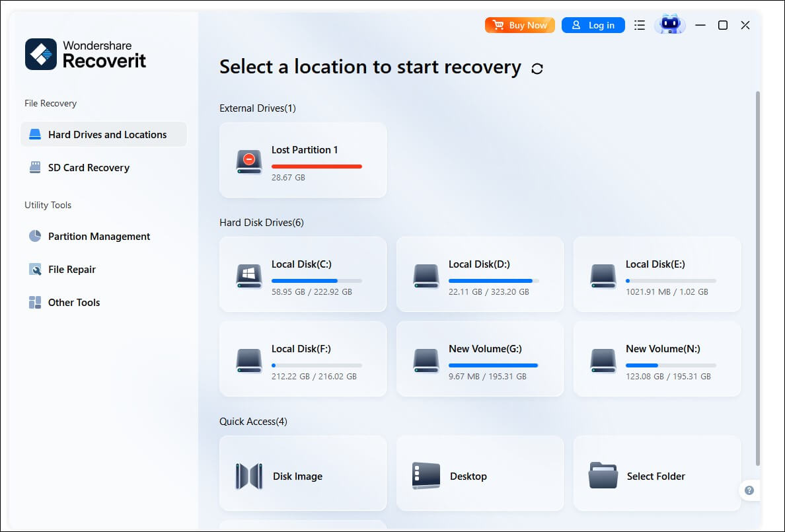Click the Disk Image quick access icon
This screenshot has height=532, width=785.
248,475
